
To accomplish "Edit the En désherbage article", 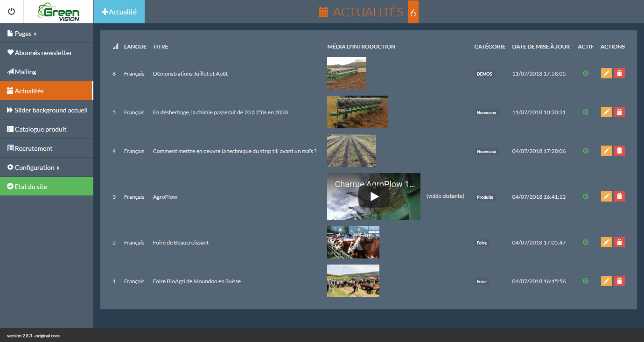I will pos(606,112).
